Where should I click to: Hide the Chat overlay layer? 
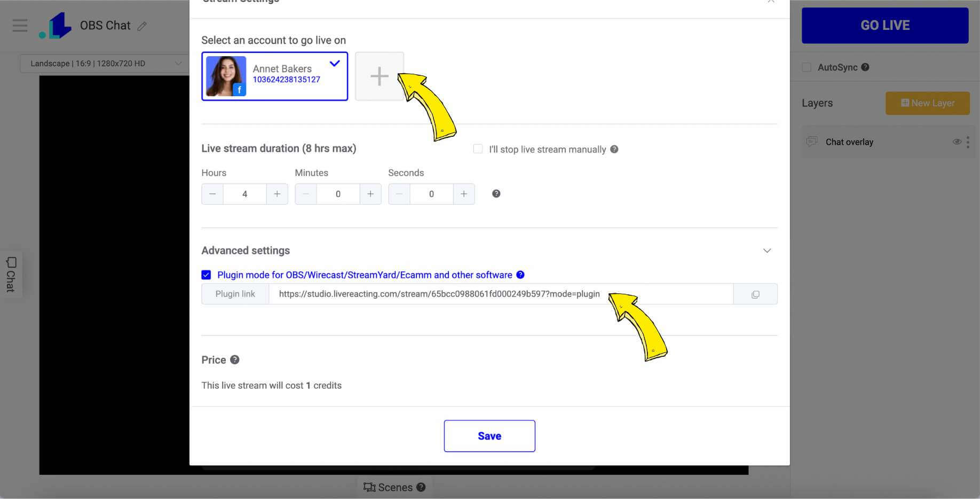pos(957,142)
